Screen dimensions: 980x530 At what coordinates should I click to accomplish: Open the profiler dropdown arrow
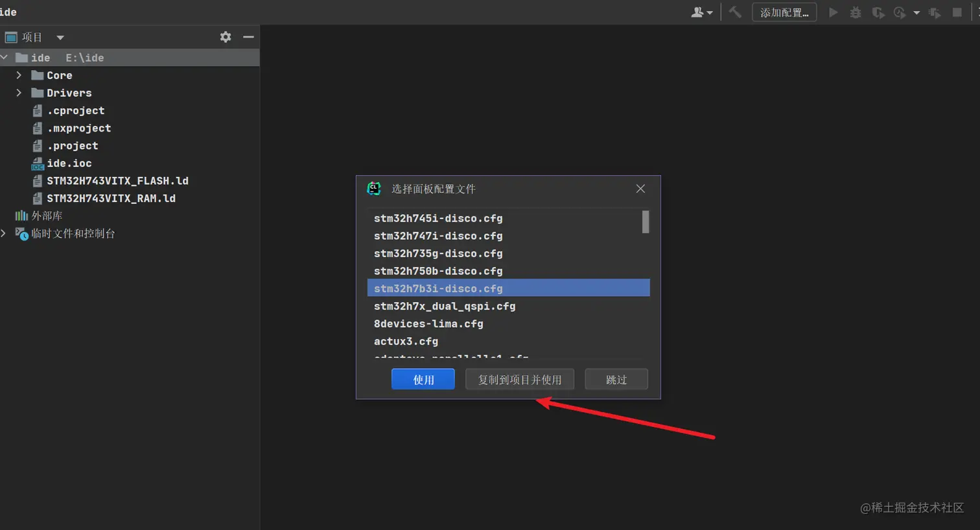point(916,13)
